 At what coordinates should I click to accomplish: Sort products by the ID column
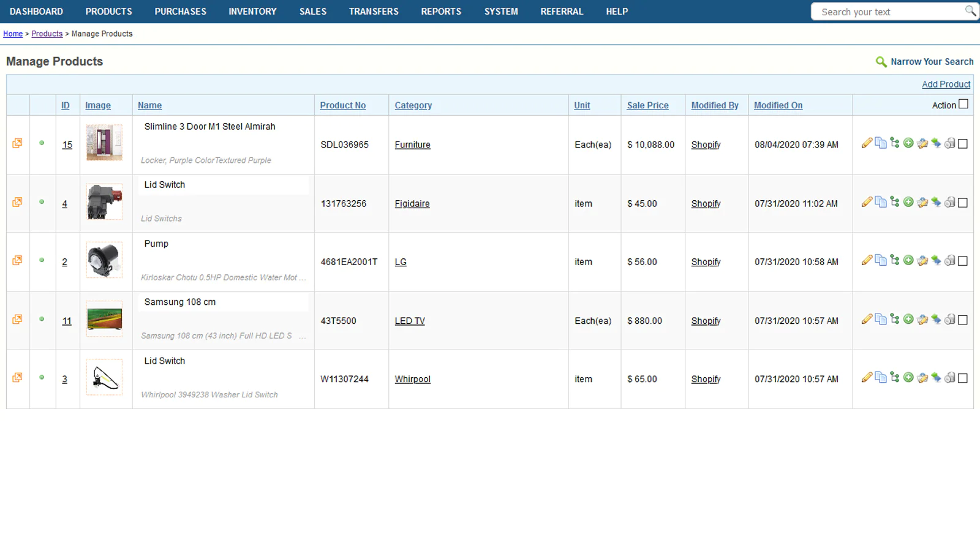pyautogui.click(x=65, y=105)
